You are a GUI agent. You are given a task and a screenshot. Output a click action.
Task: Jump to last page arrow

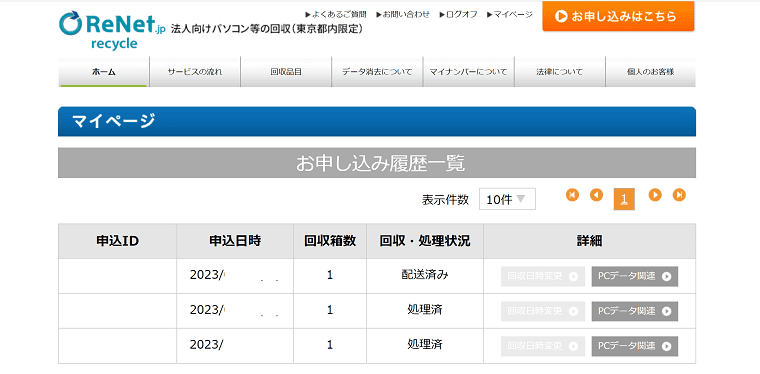point(679,195)
